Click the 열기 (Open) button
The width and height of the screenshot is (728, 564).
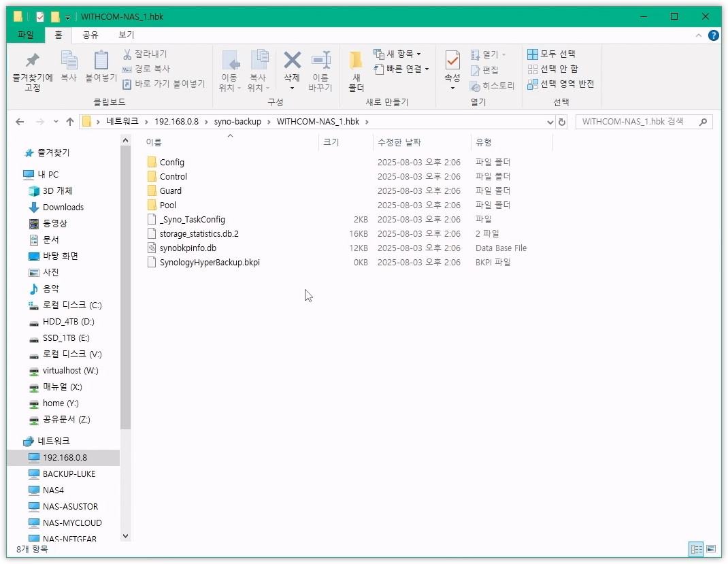tap(486, 53)
